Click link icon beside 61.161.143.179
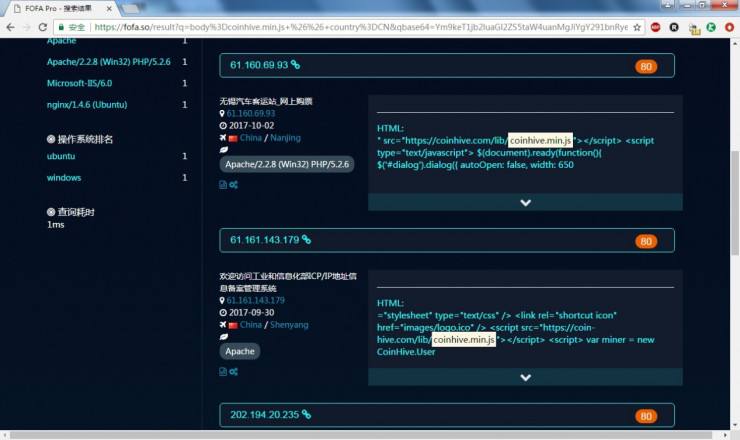Viewport: 740px width, 440px height. tap(306, 239)
